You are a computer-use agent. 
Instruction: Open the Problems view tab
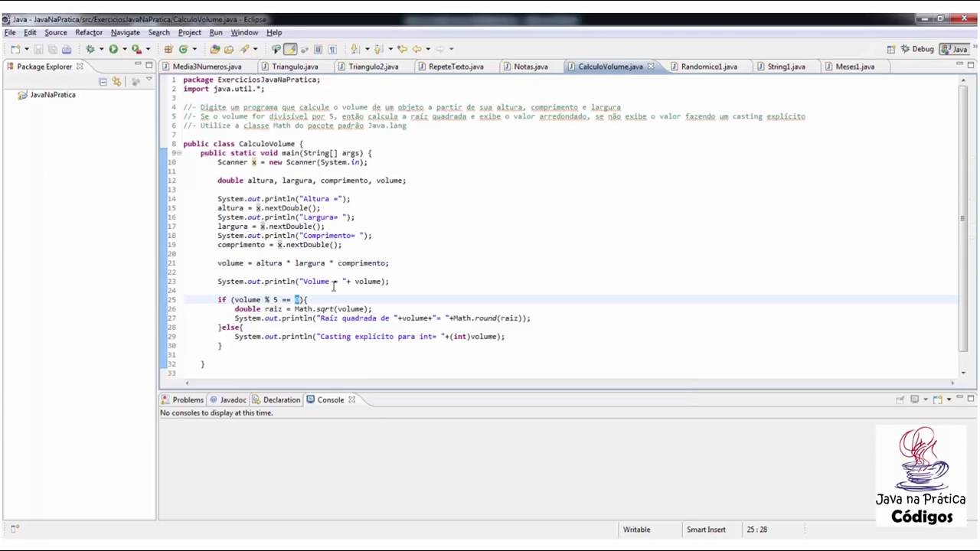click(183, 399)
